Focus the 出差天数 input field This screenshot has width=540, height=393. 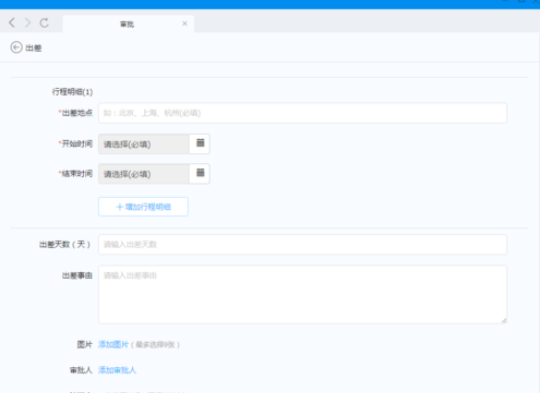pos(302,245)
